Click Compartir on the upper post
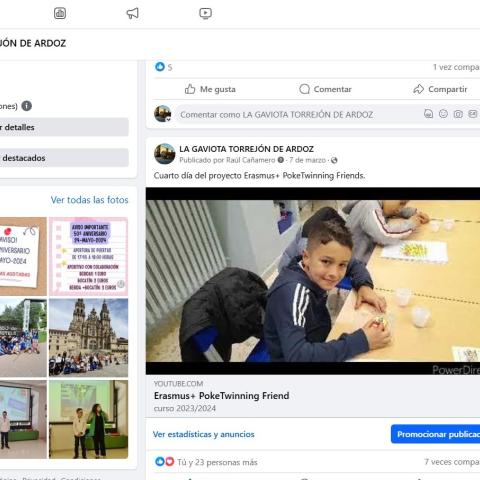This screenshot has width=480, height=480. pyautogui.click(x=440, y=89)
